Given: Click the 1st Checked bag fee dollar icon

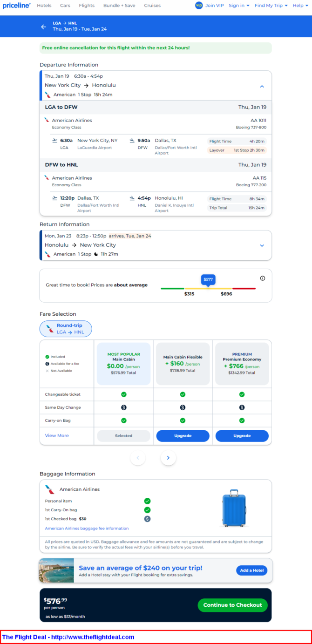Looking at the screenshot, I should coord(147,518).
